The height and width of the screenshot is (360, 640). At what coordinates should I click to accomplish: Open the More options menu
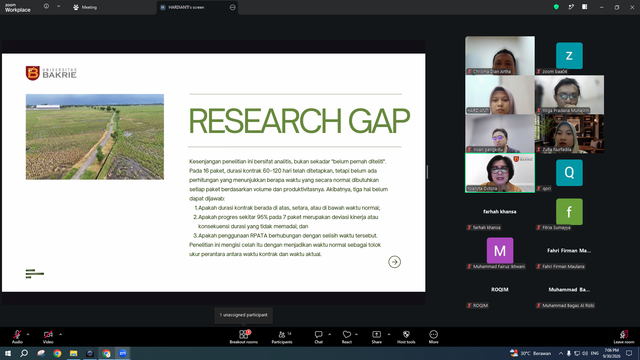(433, 337)
